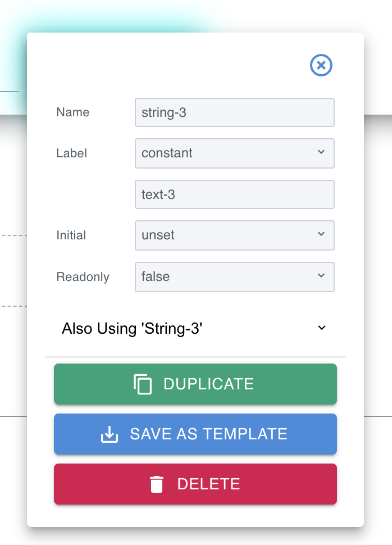Click the Initial dropdown chevron arrow
The image size is (392, 545).
[321, 234]
